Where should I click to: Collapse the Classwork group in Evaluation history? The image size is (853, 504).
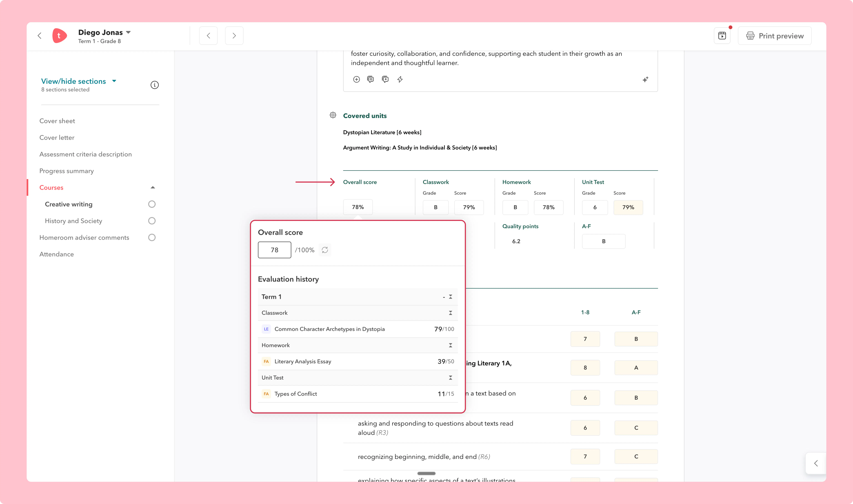[x=451, y=313]
